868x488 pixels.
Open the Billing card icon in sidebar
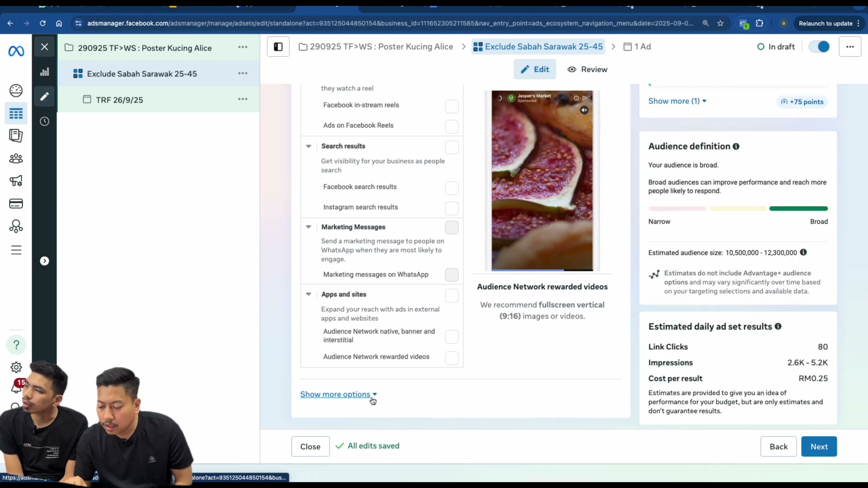pos(16,204)
